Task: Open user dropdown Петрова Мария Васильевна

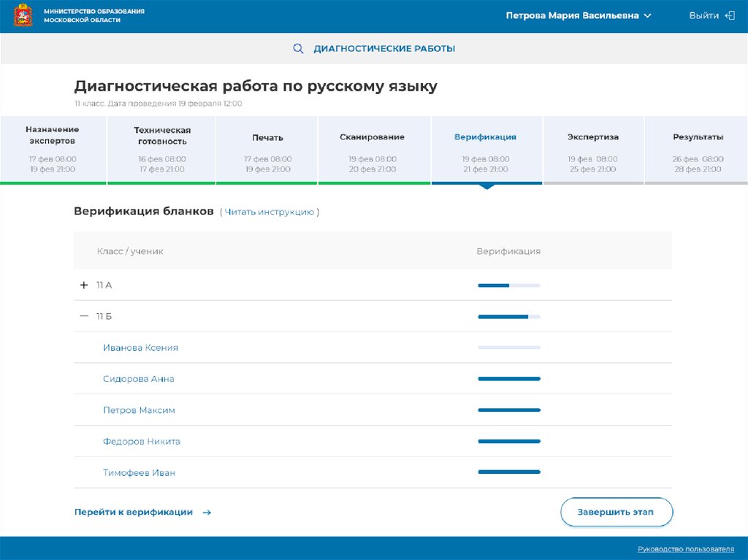Action: click(578, 15)
